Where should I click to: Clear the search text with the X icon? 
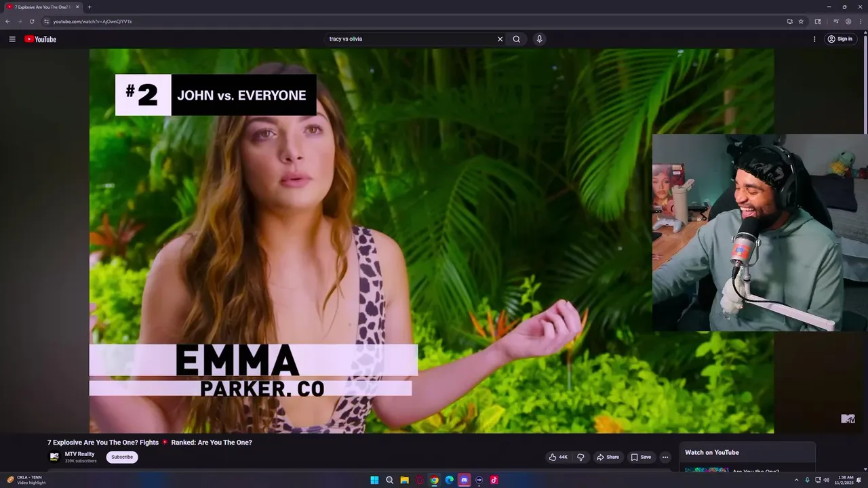pos(500,39)
